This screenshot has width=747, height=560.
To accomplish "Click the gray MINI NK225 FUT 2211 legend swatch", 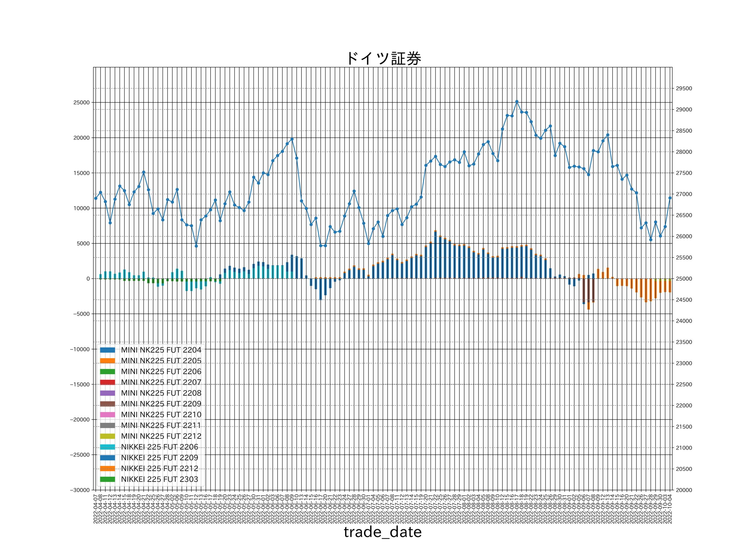I will pyautogui.click(x=107, y=426).
